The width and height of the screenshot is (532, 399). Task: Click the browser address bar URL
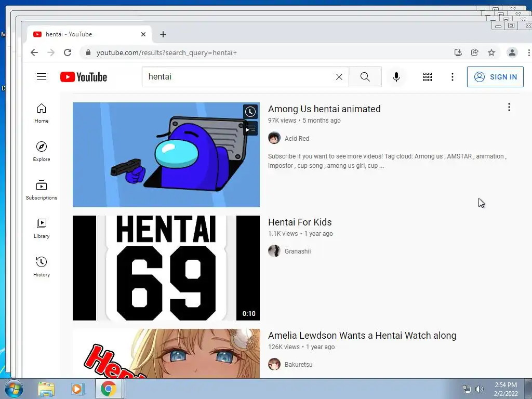click(x=167, y=52)
